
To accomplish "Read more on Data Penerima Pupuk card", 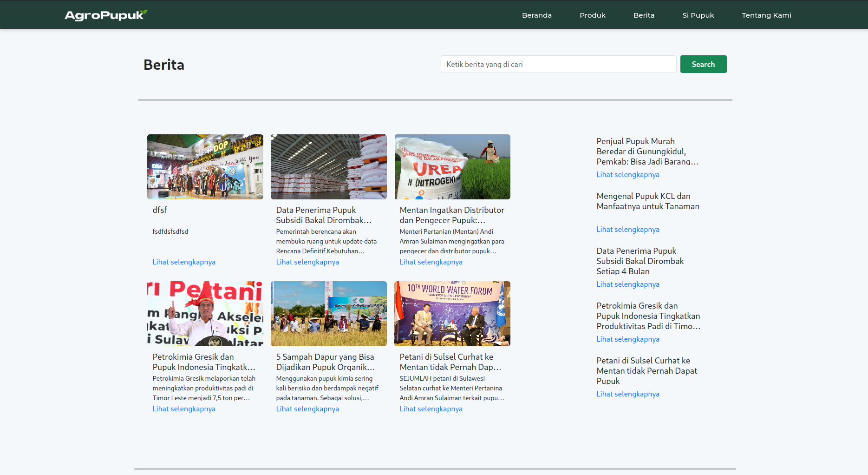I will click(307, 262).
